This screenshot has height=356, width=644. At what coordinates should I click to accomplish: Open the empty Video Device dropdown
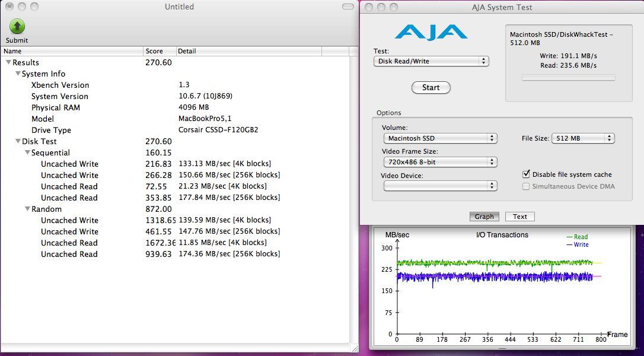click(440, 186)
